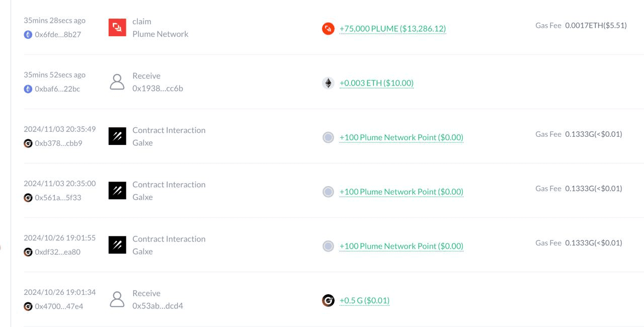Click the +75,000 PLUME amount link
644x327 pixels.
[392, 29]
